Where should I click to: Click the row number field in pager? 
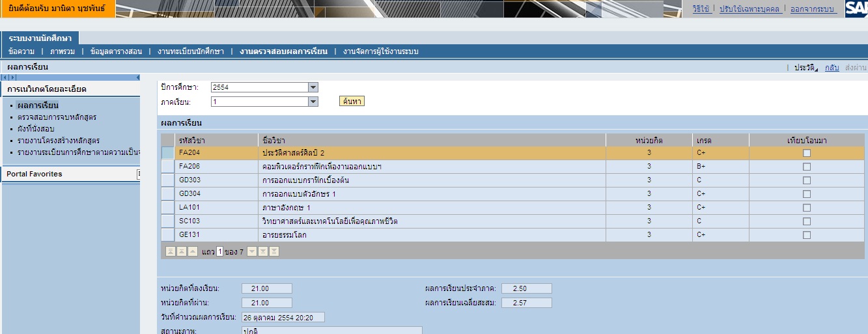pyautogui.click(x=220, y=251)
